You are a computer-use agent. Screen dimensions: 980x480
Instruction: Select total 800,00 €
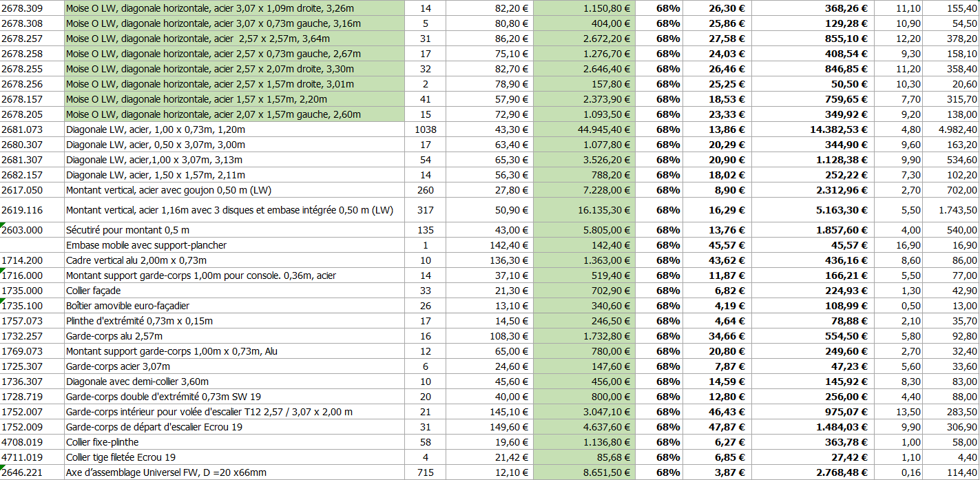[584, 397]
